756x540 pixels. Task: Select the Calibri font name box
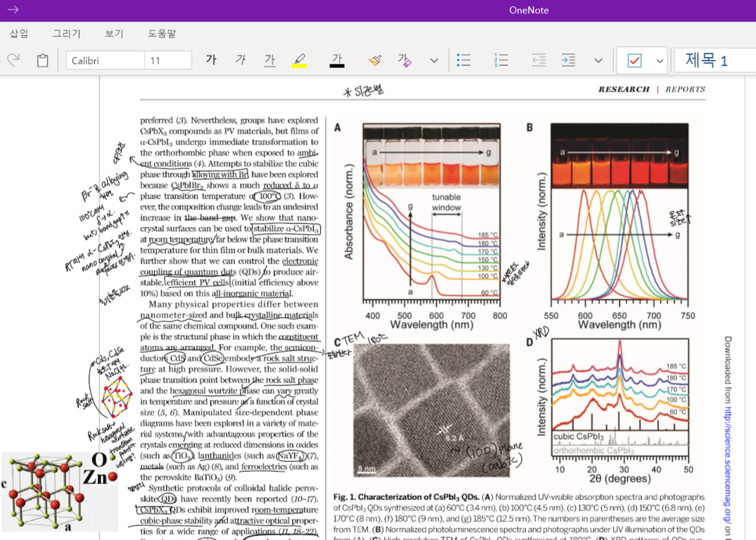click(x=105, y=60)
